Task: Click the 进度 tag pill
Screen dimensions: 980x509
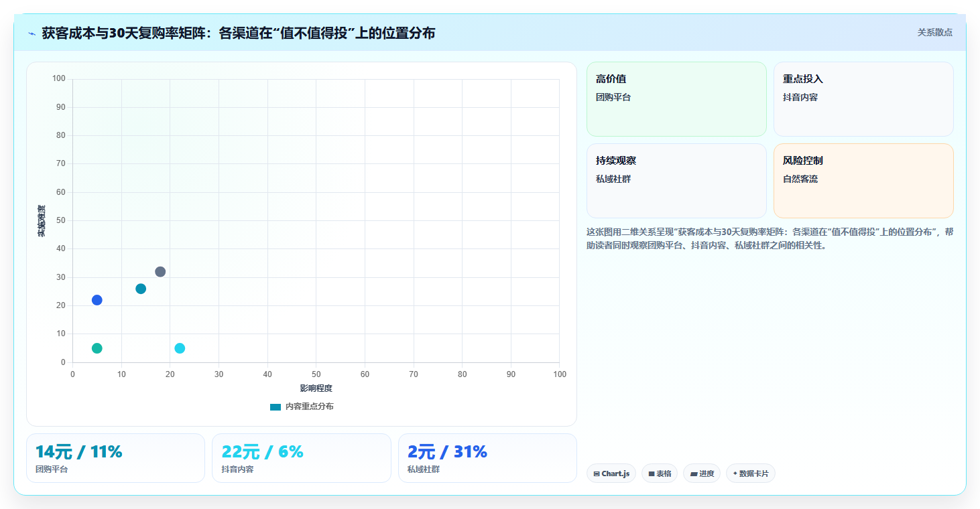Action: point(702,474)
